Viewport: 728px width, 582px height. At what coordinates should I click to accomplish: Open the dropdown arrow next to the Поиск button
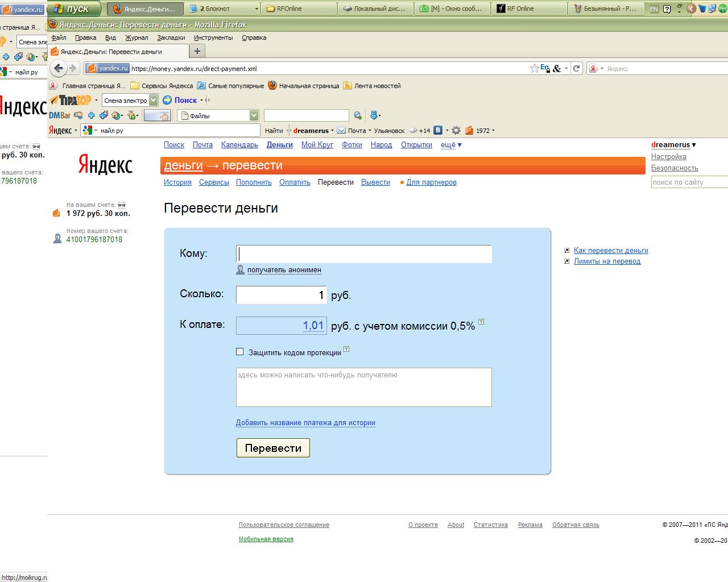pos(201,101)
